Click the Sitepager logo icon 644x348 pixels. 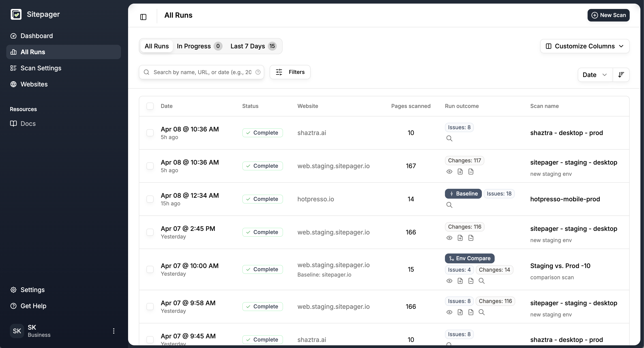pyautogui.click(x=16, y=14)
